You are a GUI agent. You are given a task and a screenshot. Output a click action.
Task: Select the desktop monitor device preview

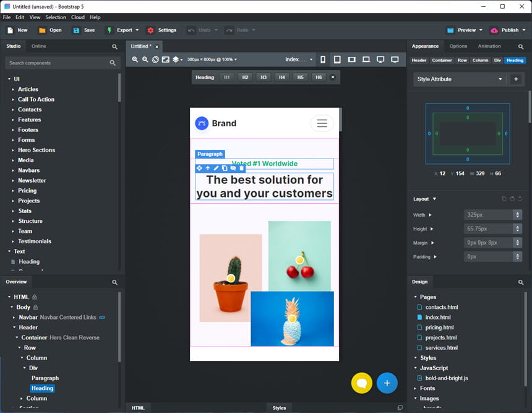[380, 60]
